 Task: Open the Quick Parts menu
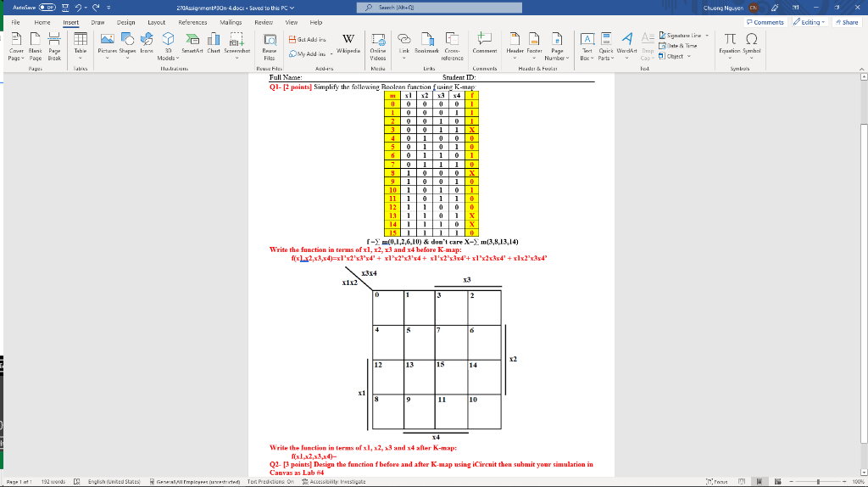point(606,47)
